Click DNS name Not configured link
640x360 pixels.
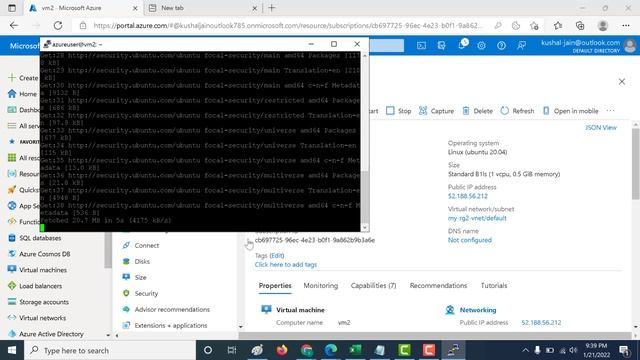pyautogui.click(x=470, y=240)
